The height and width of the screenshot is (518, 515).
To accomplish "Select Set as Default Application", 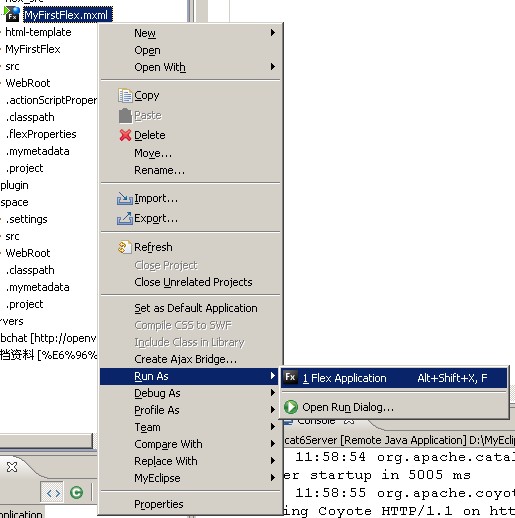I will pos(191,308).
